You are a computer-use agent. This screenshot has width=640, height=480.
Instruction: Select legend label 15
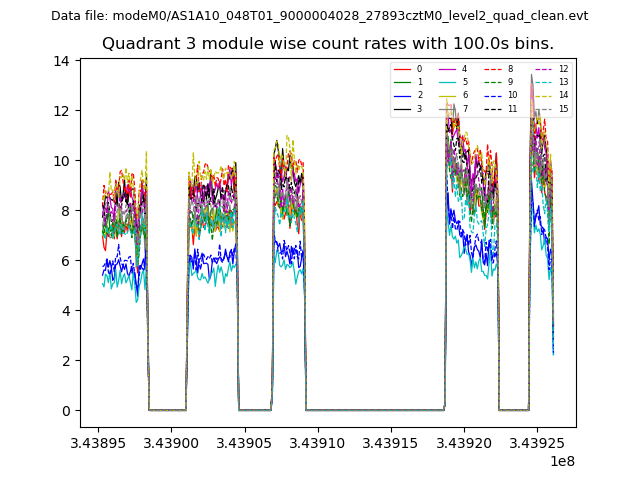point(563,108)
